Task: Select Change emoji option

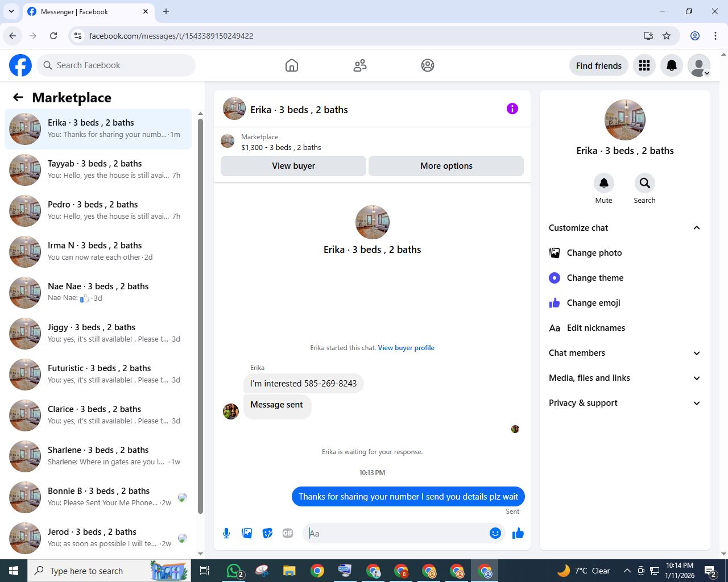Action: tap(624, 303)
